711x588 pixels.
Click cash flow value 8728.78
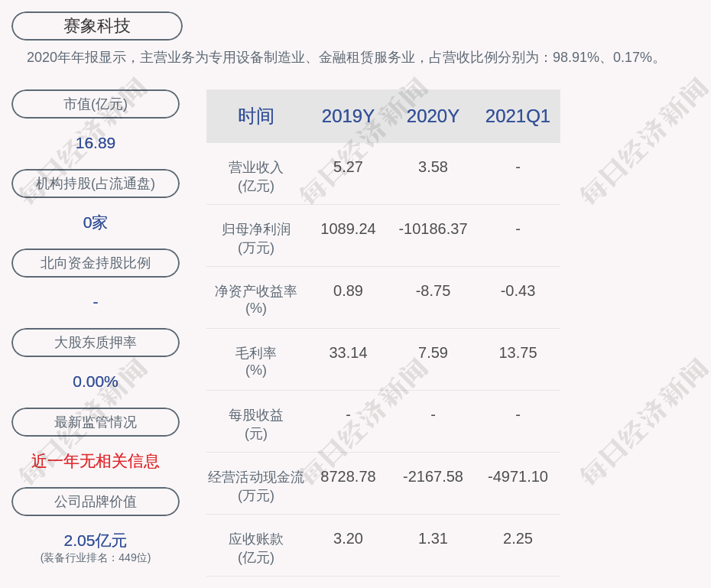[x=348, y=476]
